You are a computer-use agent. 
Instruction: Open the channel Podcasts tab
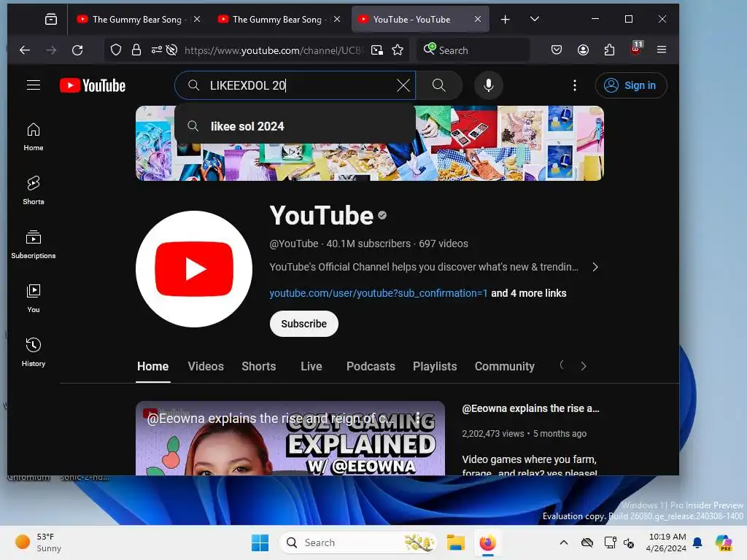point(371,366)
